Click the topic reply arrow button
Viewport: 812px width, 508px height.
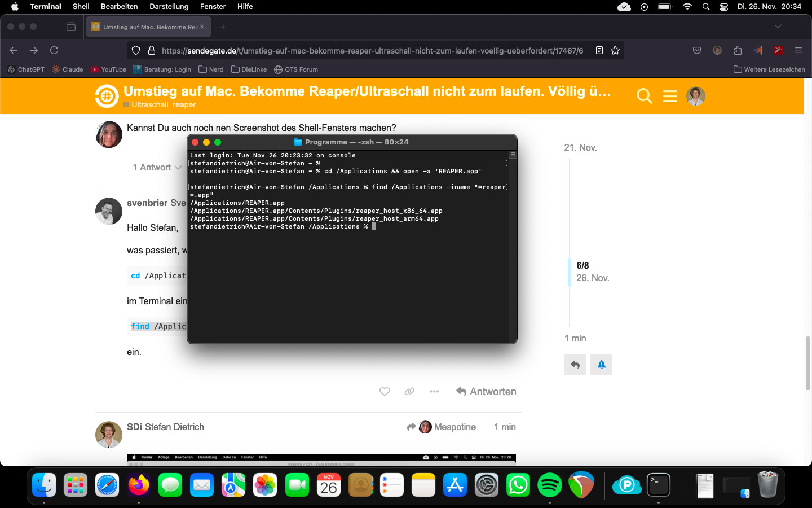click(575, 365)
